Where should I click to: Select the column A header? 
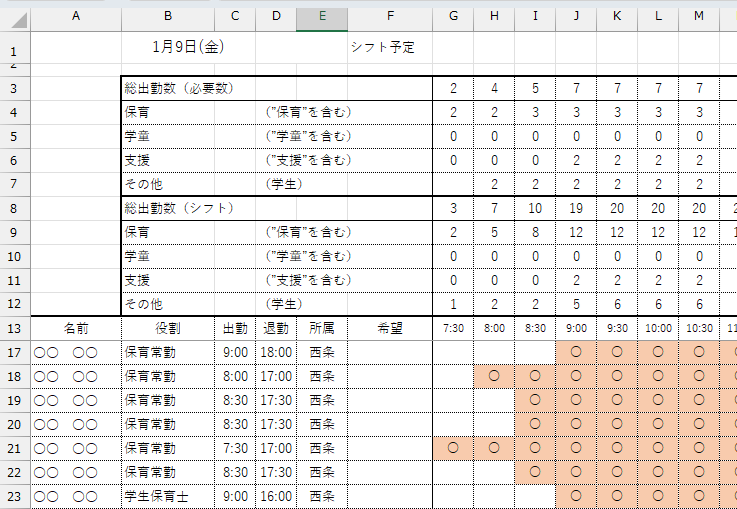[x=76, y=16]
